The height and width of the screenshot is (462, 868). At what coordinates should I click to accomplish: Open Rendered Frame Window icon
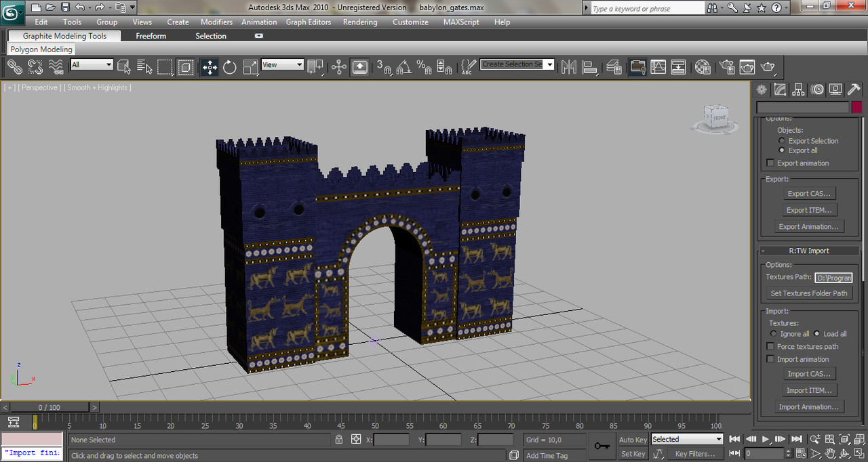tap(747, 66)
